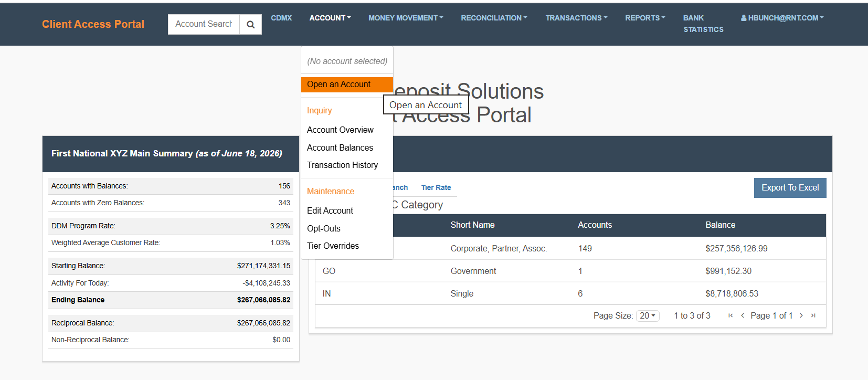Select Opt-Outs menu entry
The image size is (868, 380).
pyautogui.click(x=324, y=228)
